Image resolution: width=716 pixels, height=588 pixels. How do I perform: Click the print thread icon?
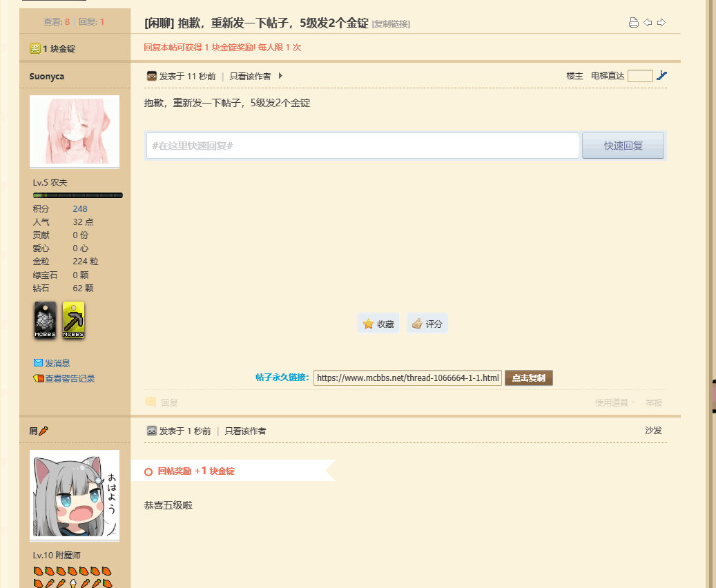633,22
